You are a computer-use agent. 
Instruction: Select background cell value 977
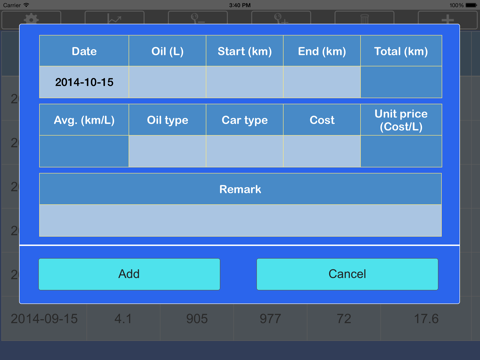click(x=270, y=319)
